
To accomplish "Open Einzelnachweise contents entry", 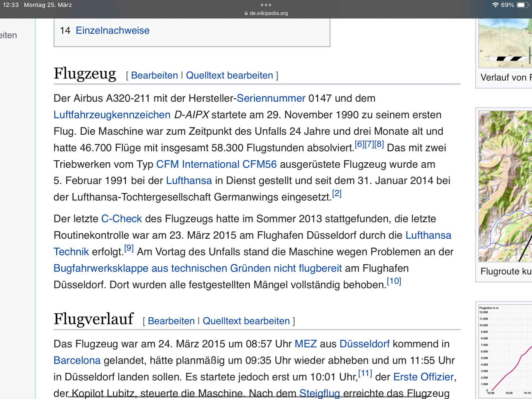I will 112,30.
